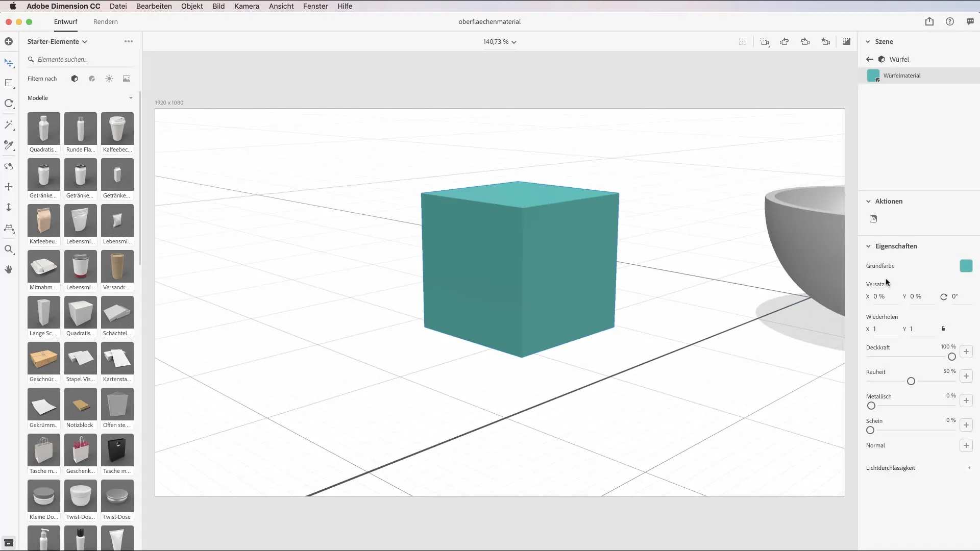
Task: Open the Kamera menu
Action: pyautogui.click(x=247, y=6)
